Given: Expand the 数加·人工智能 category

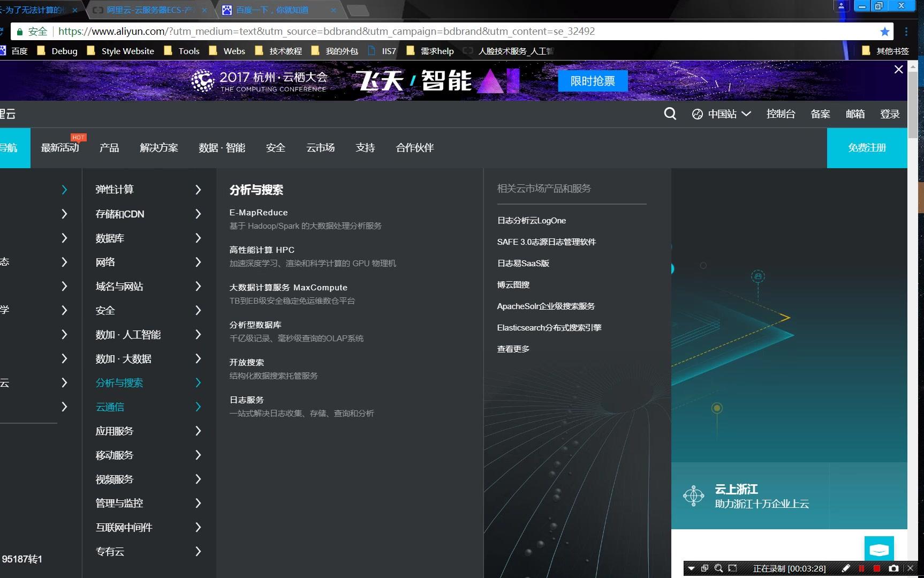Looking at the screenshot, I should [148, 334].
